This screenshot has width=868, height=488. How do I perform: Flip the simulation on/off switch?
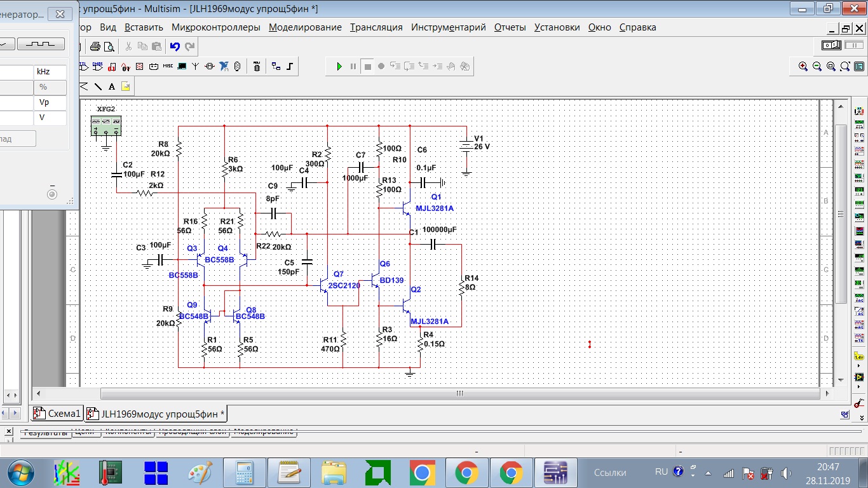(x=831, y=45)
